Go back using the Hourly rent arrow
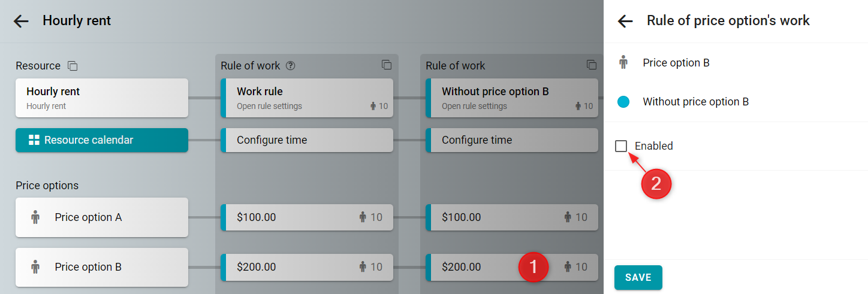Viewport: 868px width, 294px height. 21,21
